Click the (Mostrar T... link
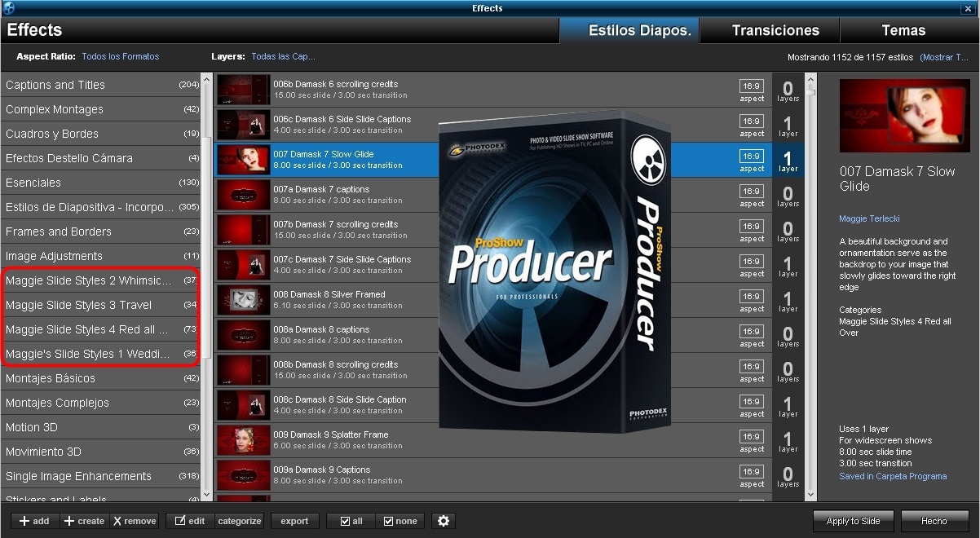The height and width of the screenshot is (538, 980). point(944,57)
